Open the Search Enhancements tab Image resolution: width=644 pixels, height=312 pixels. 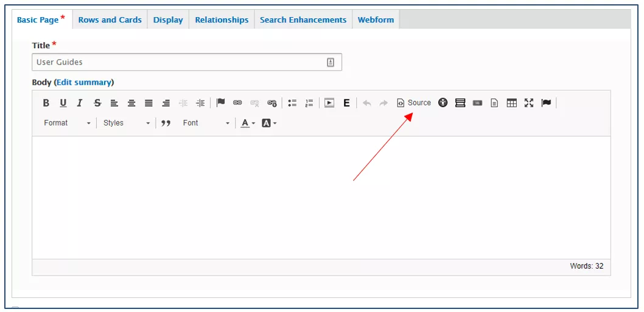(303, 19)
